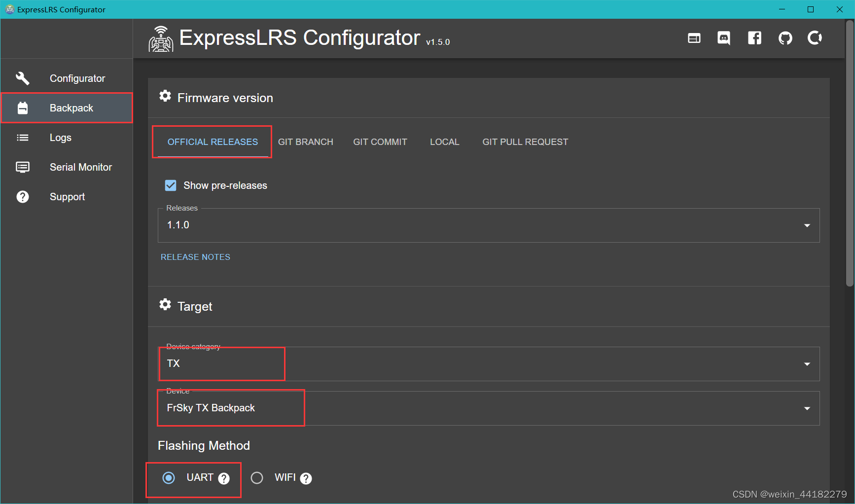
Task: Close the ExpressLRS Configurator window
Action: pyautogui.click(x=840, y=9)
